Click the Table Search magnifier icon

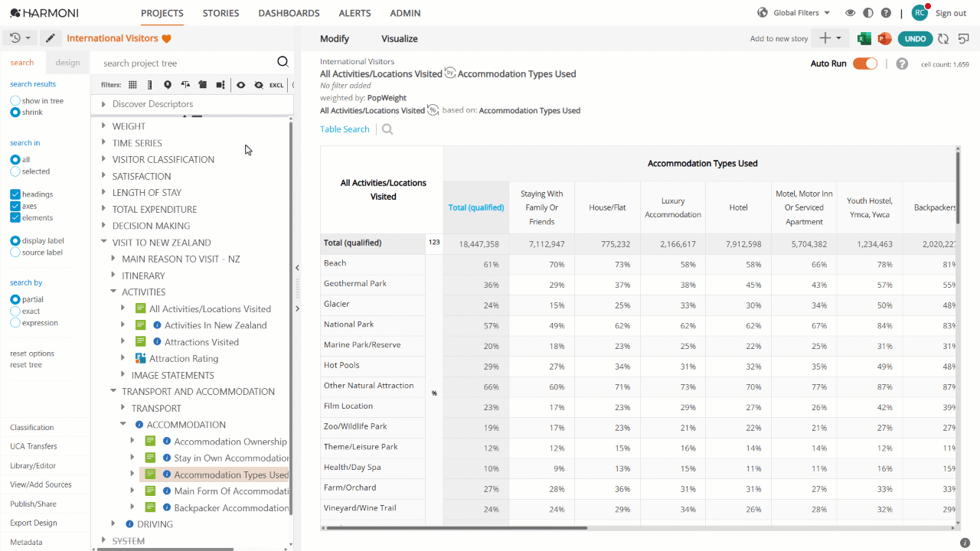tap(387, 129)
